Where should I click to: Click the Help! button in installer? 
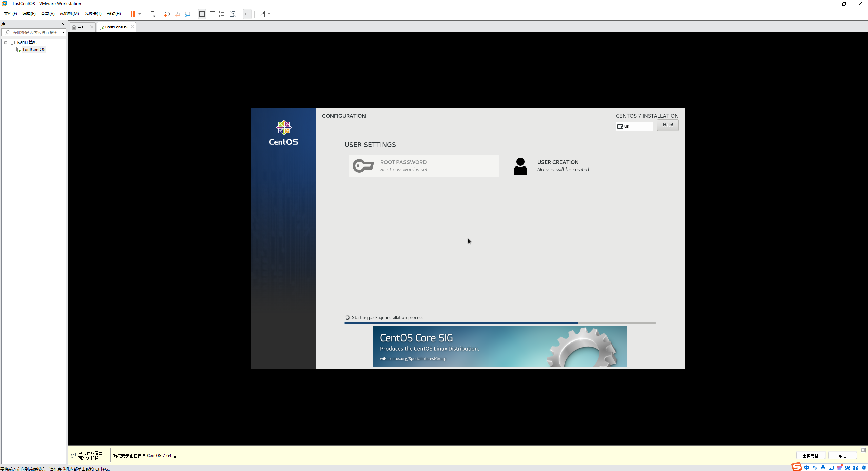point(668,125)
